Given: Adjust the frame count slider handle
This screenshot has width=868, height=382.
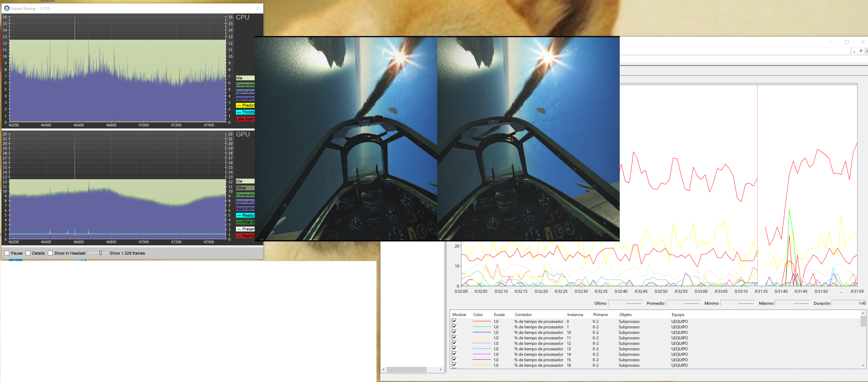Looking at the screenshot, I should tap(100, 253).
